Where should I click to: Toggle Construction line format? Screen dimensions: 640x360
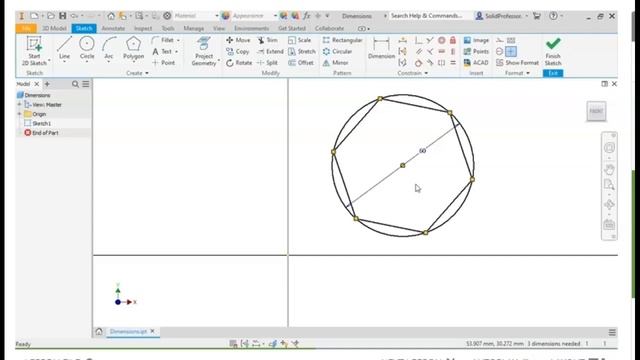(500, 40)
